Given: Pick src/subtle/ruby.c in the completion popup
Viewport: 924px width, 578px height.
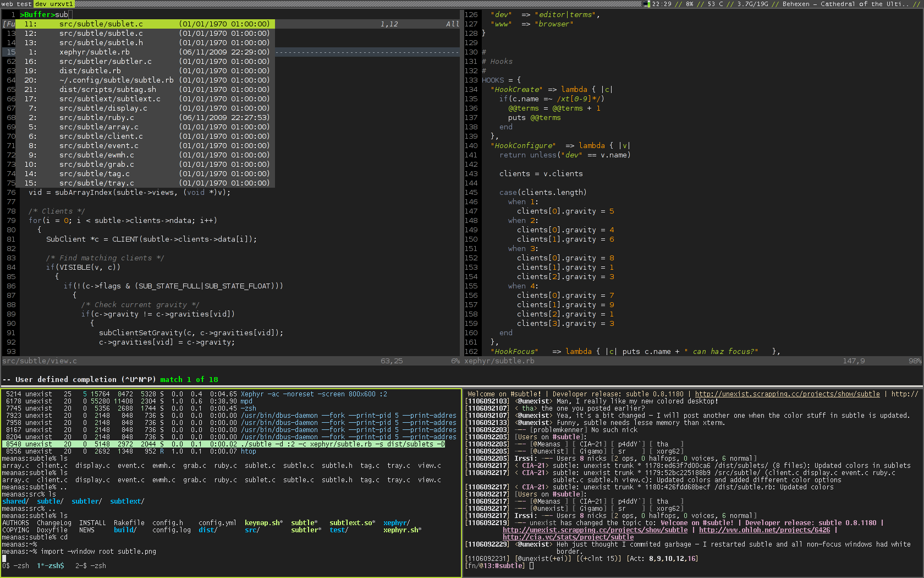Looking at the screenshot, I should click(x=97, y=118).
